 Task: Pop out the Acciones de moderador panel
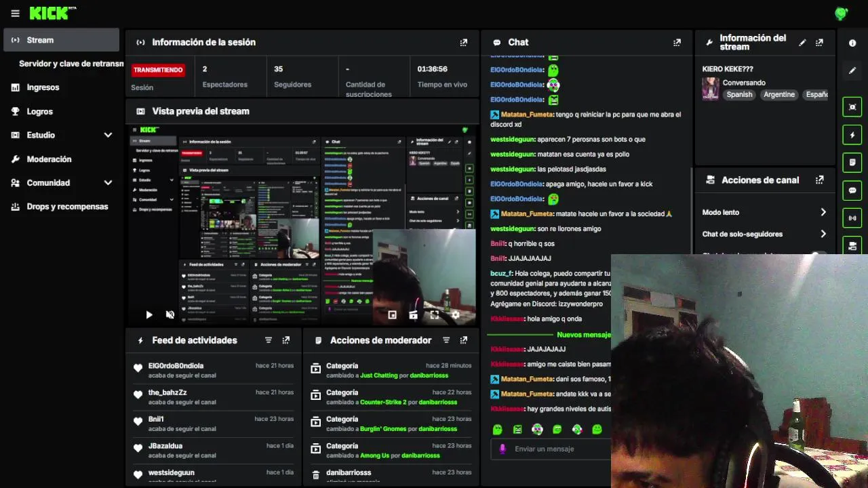tap(464, 340)
